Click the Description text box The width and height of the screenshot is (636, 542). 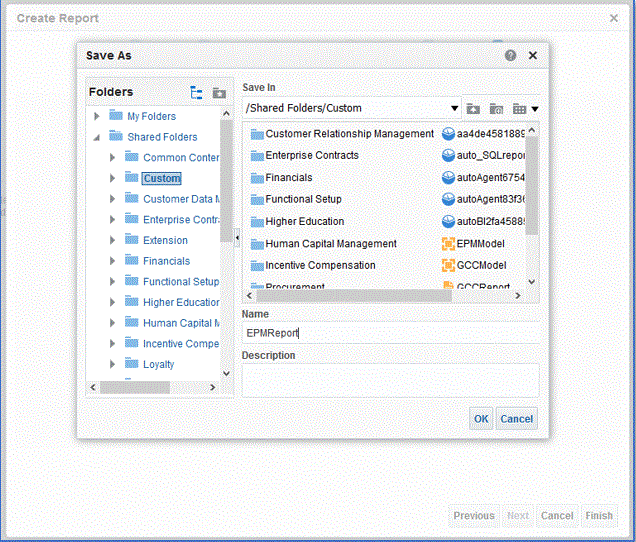coord(390,380)
